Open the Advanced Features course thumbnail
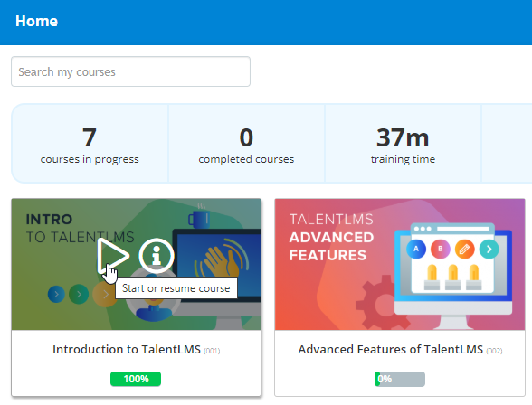This screenshot has width=532, height=405. click(400, 264)
